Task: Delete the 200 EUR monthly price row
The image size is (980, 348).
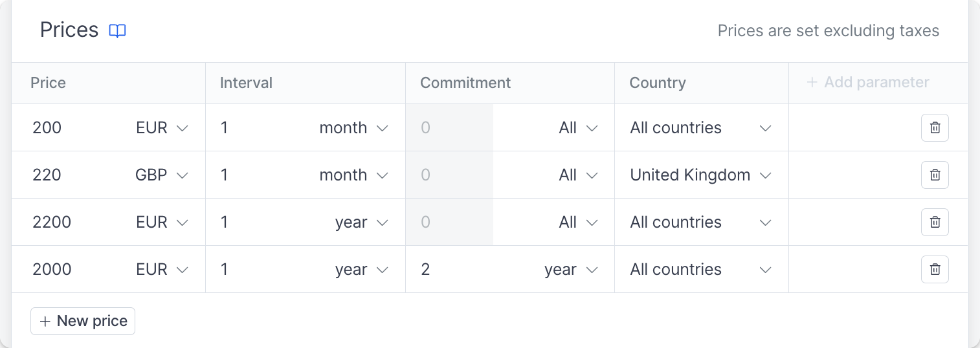Action: (935, 127)
